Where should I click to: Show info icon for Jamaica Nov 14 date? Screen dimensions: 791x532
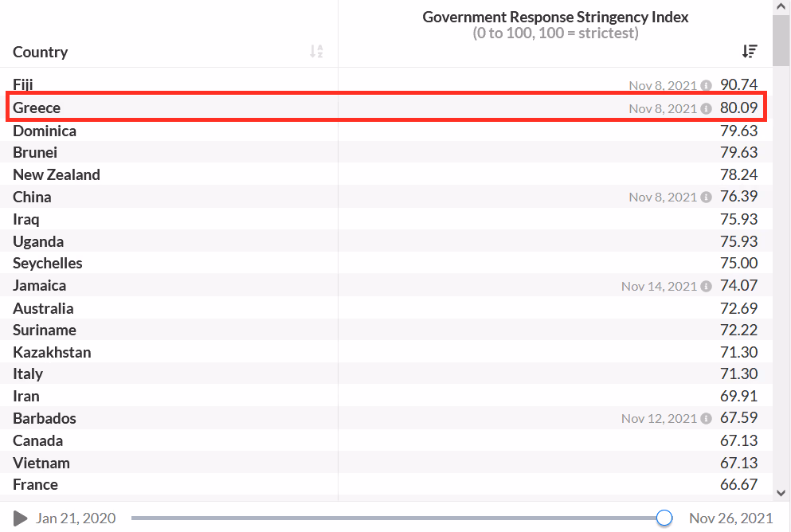pyautogui.click(x=707, y=287)
